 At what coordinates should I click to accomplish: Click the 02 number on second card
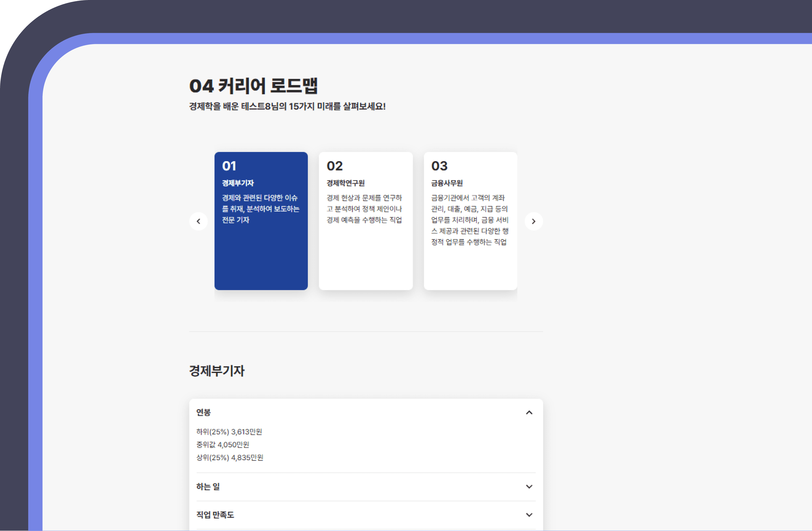(334, 166)
